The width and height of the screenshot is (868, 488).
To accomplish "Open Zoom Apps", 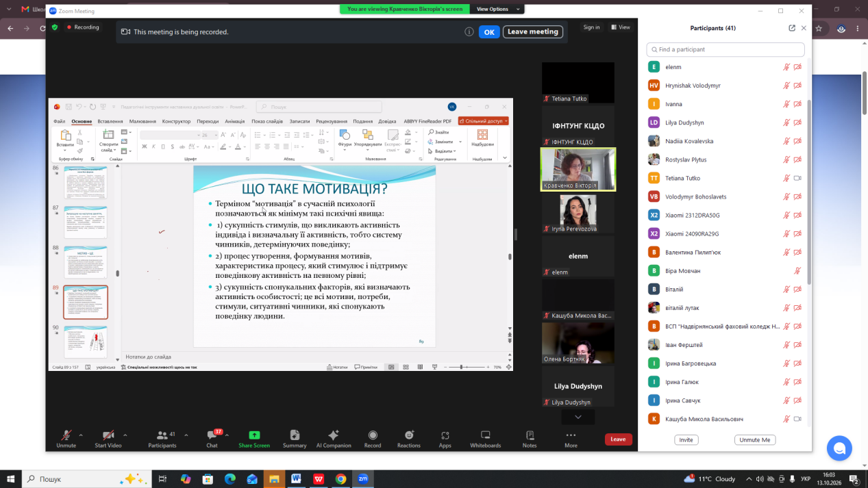I will click(445, 438).
